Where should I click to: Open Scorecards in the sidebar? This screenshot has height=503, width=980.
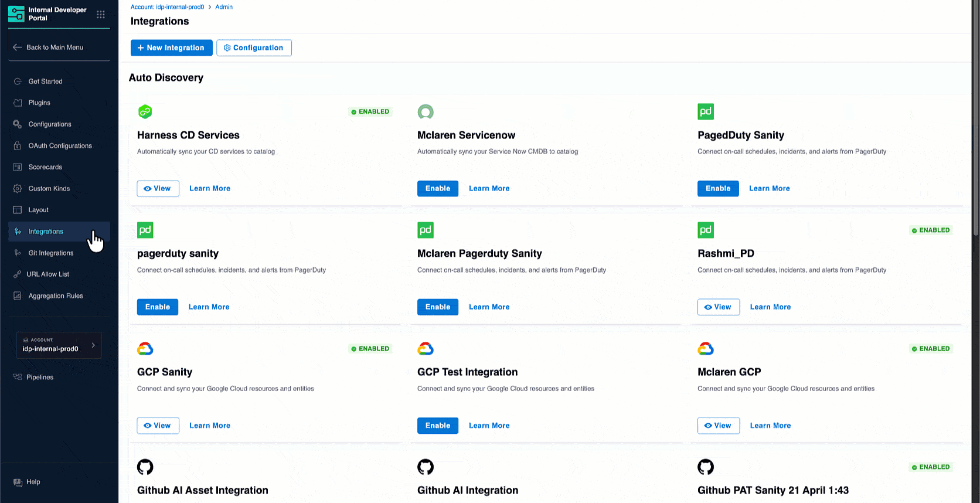point(45,167)
